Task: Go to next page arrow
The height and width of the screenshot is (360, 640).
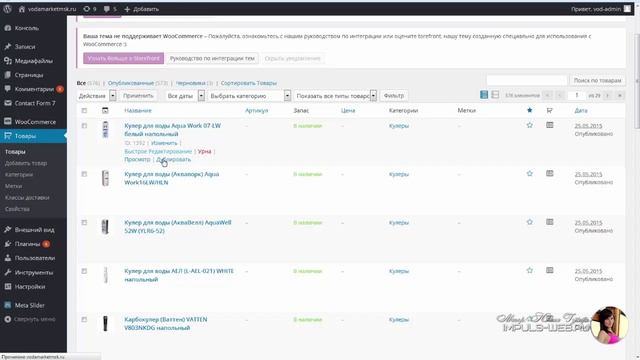Action: click(x=608, y=95)
